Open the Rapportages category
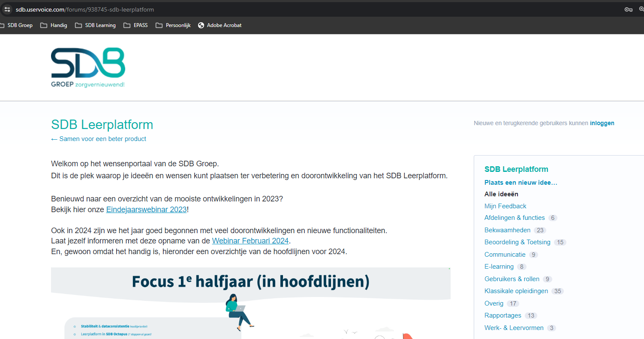 point(503,315)
